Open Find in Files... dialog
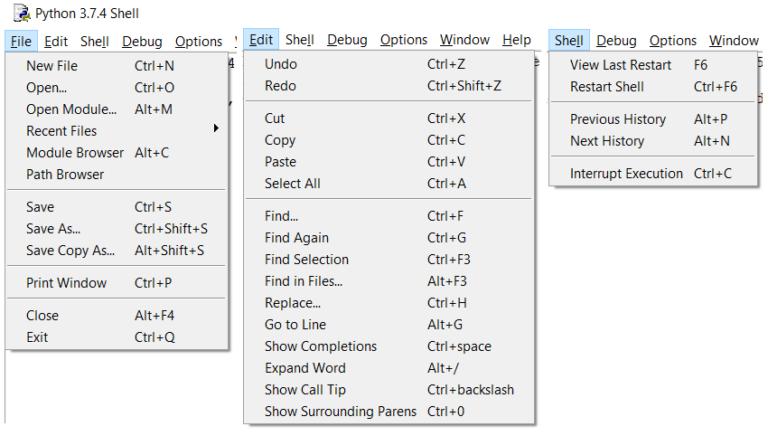 303,281
